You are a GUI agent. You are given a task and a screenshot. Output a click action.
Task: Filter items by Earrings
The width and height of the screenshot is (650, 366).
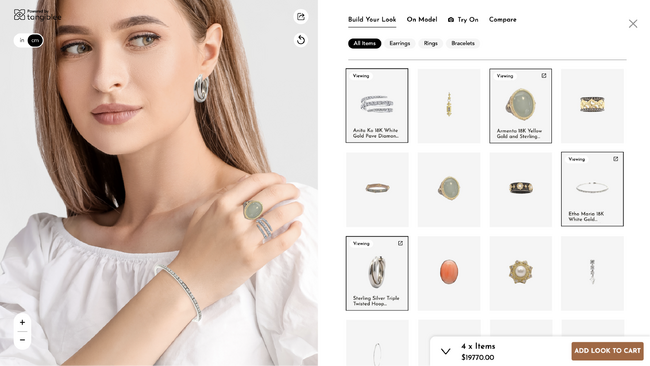point(400,43)
